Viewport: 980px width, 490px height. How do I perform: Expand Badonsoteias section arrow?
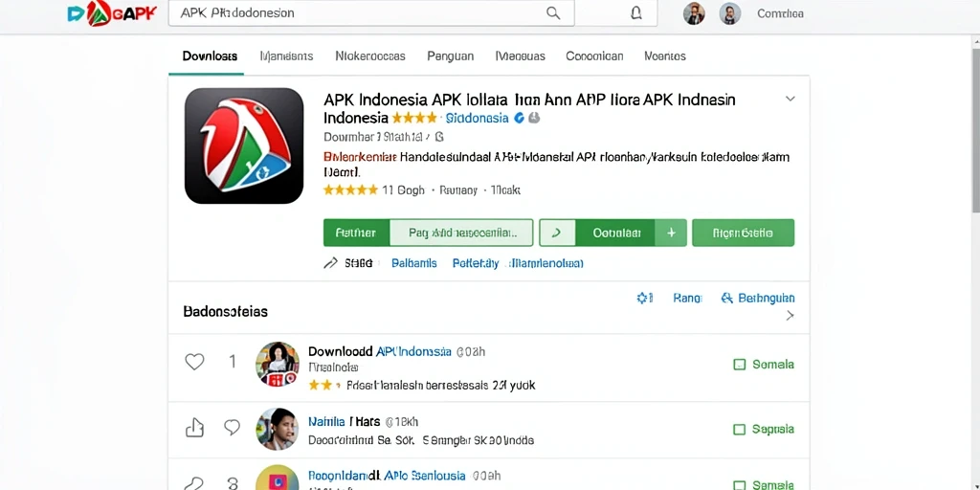tap(790, 316)
